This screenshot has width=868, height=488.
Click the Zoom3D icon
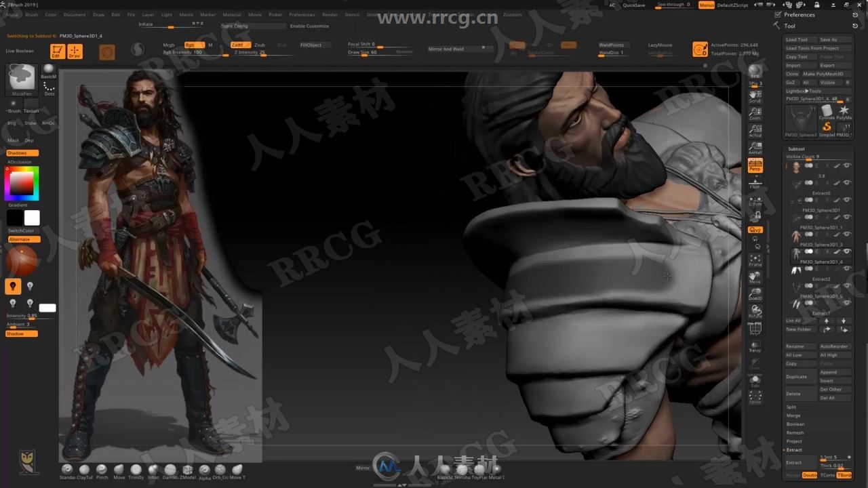tap(755, 294)
